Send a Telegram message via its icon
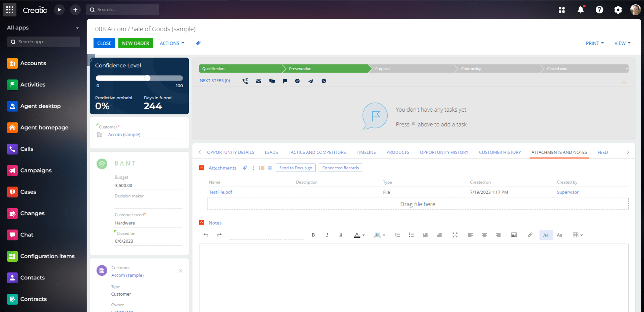This screenshot has width=644, height=312. click(310, 81)
